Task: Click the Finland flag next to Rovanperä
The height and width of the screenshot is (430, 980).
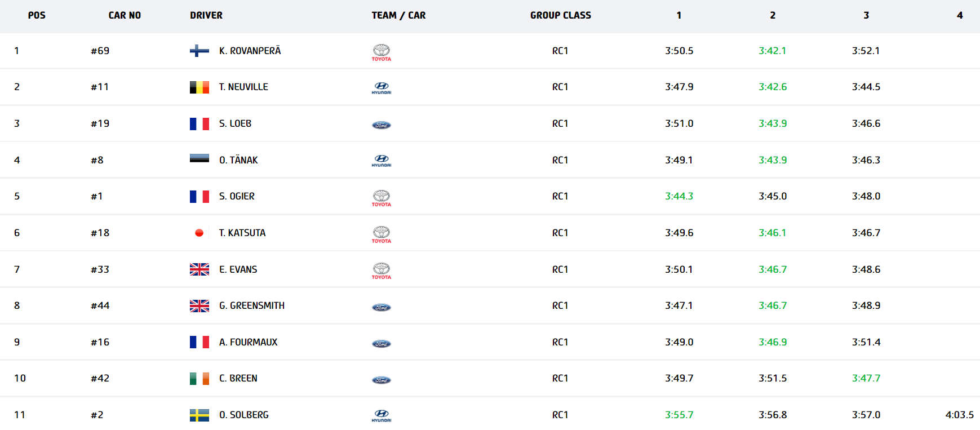Action: click(199, 51)
